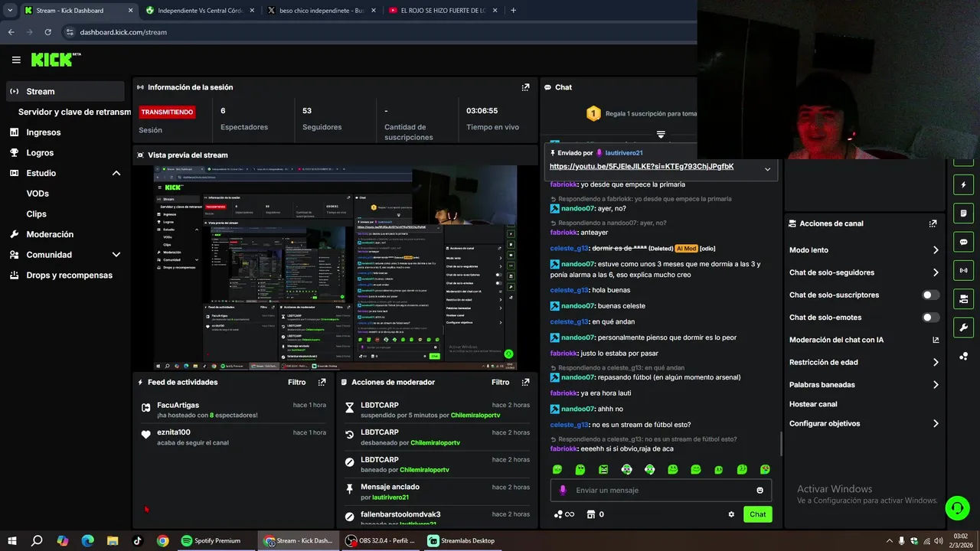Switch to EL ROJO SE HIZO FUERTE tab
Image resolution: width=980 pixels, height=551 pixels.
442,10
